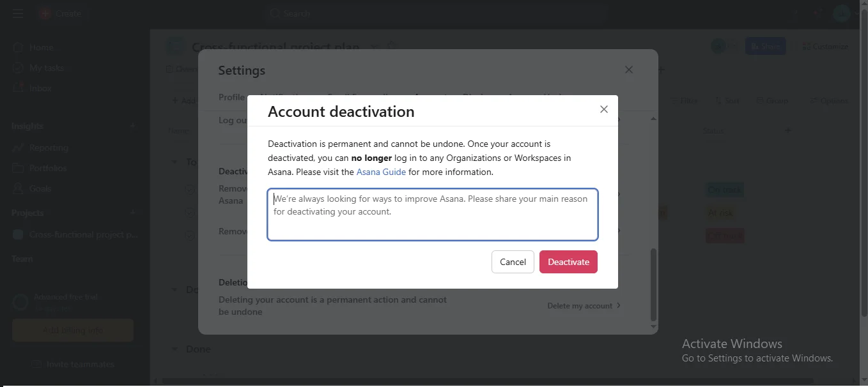Image resolution: width=868 pixels, height=387 pixels.
Task: Click the project member avatar near Share
Action: pos(718,46)
